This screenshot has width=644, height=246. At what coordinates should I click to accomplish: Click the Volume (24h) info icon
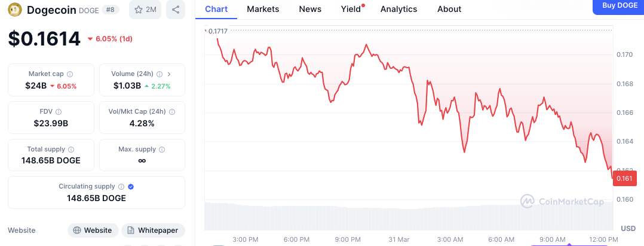[160, 74]
